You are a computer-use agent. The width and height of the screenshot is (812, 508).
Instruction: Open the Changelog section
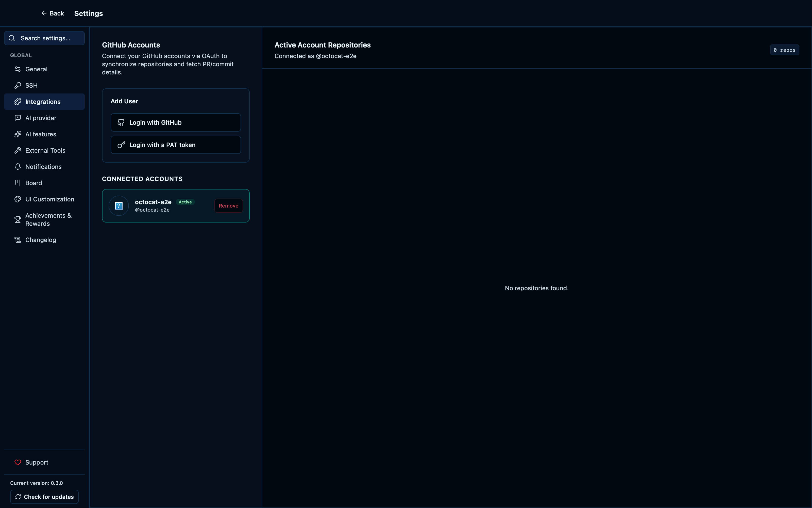pos(44,240)
